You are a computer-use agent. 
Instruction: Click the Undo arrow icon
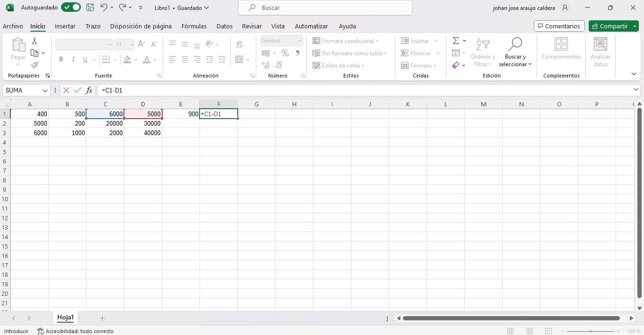[104, 8]
